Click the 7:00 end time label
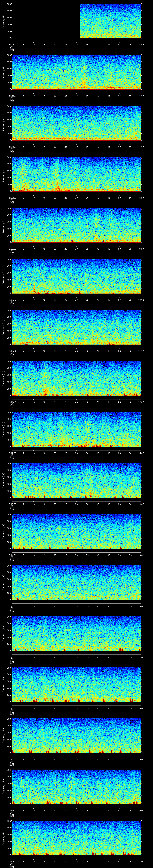The height and width of the screenshot is (868, 153). click(x=141, y=147)
